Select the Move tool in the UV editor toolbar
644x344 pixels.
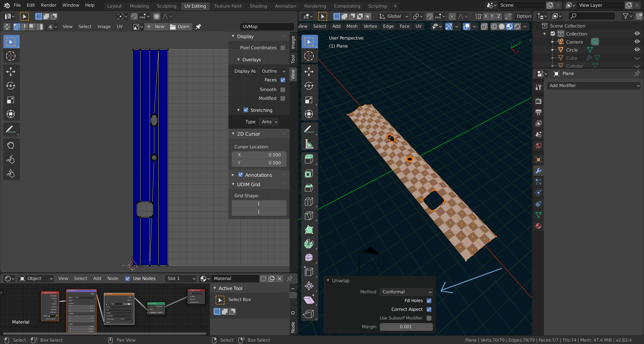(11, 72)
